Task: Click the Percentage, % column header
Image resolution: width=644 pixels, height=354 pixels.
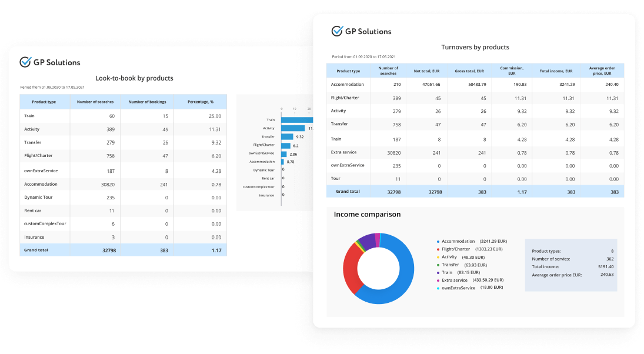Action: click(x=201, y=102)
